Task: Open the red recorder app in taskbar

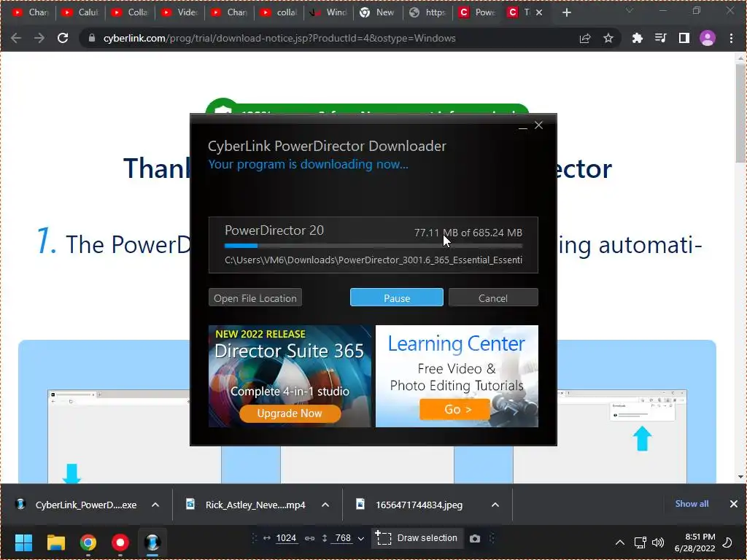Action: tap(120, 542)
